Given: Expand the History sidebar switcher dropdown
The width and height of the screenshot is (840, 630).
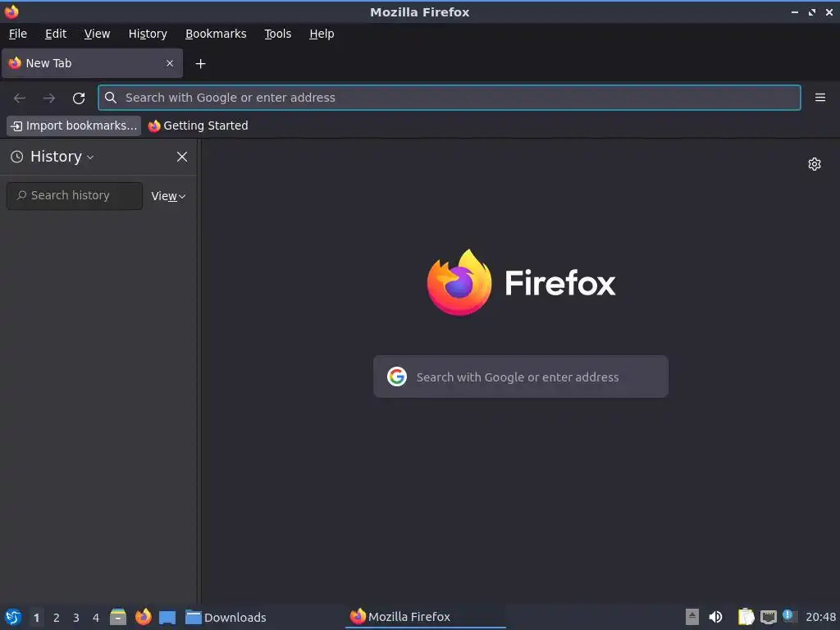Looking at the screenshot, I should 62,157.
